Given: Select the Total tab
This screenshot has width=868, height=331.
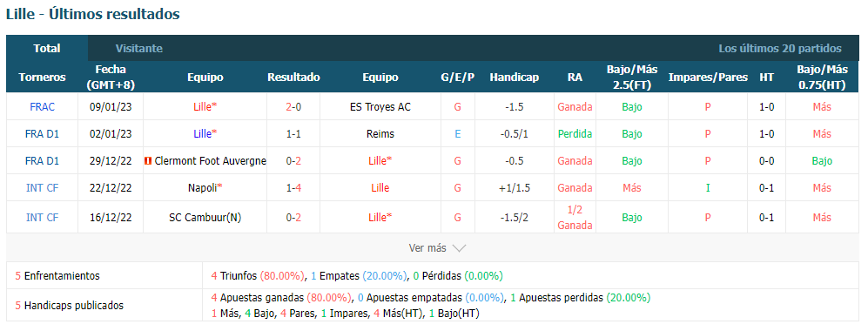Looking at the screenshot, I should pyautogui.click(x=47, y=48).
